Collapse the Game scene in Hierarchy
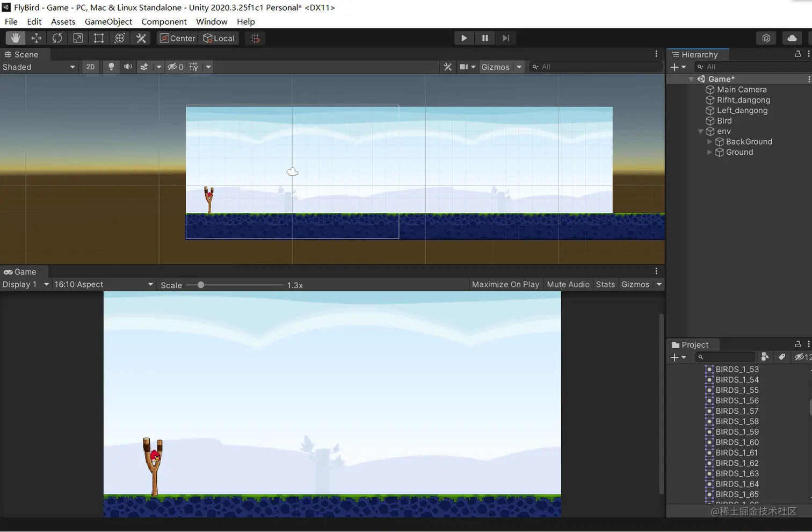 tap(691, 79)
